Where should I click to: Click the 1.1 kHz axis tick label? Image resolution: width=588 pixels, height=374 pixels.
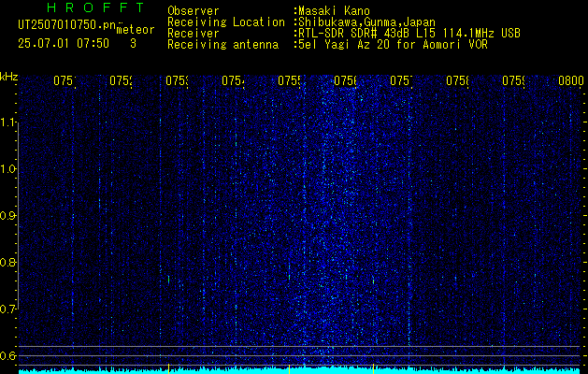click(7, 122)
